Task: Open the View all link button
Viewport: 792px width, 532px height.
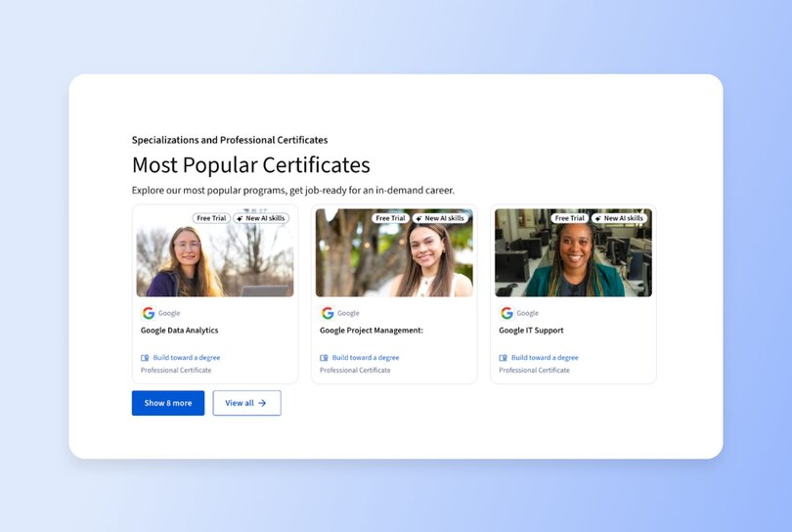Action: [x=247, y=403]
